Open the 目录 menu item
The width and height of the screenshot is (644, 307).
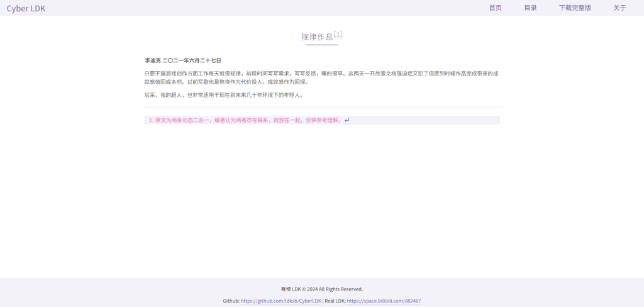[x=530, y=8]
